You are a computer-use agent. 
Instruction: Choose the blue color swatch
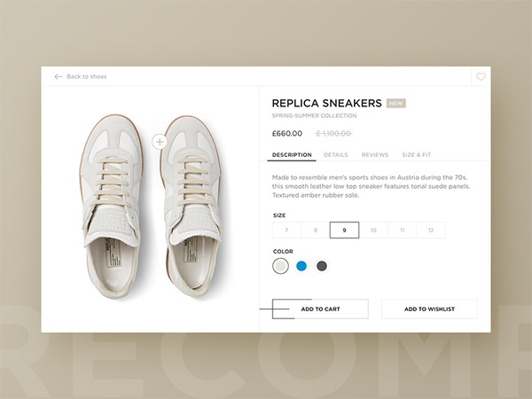pos(301,266)
